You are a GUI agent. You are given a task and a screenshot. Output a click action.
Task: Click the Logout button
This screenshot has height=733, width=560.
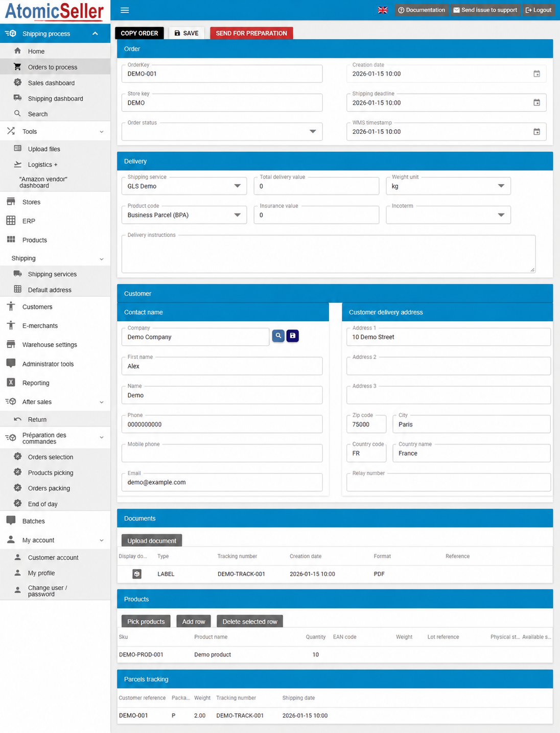539,10
